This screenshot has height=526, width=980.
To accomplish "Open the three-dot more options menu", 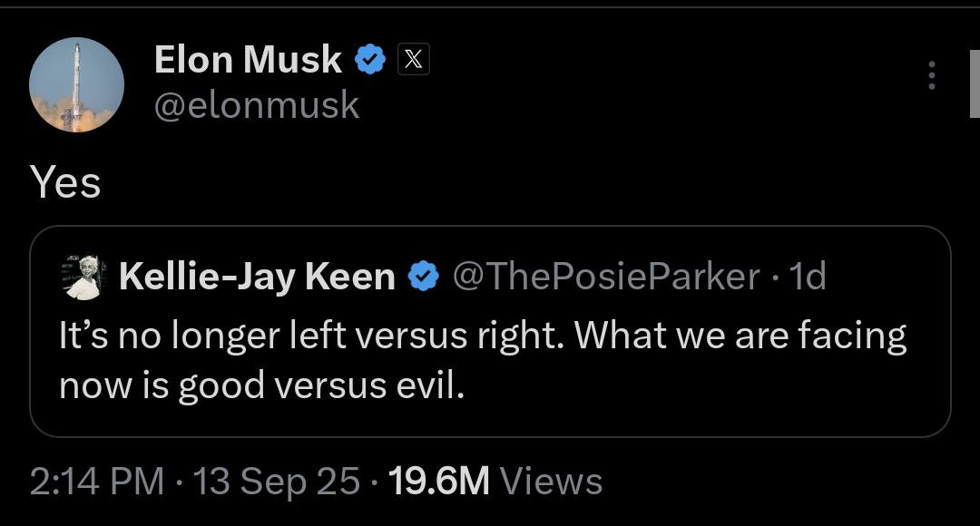I will click(931, 76).
